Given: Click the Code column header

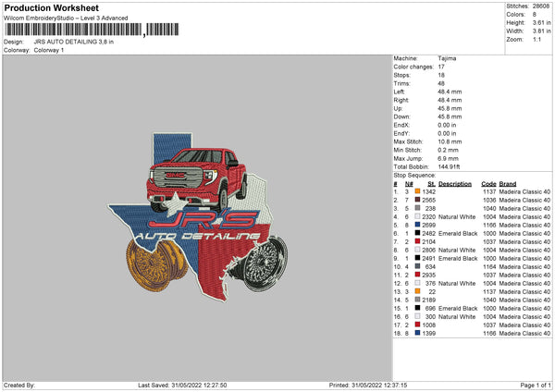Looking at the screenshot, I should [x=488, y=183].
